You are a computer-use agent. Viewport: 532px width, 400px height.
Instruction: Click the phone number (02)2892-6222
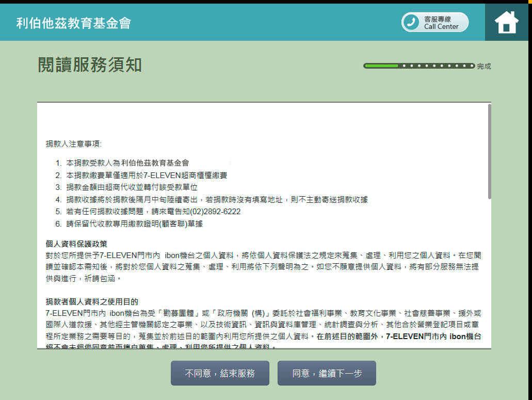215,212
